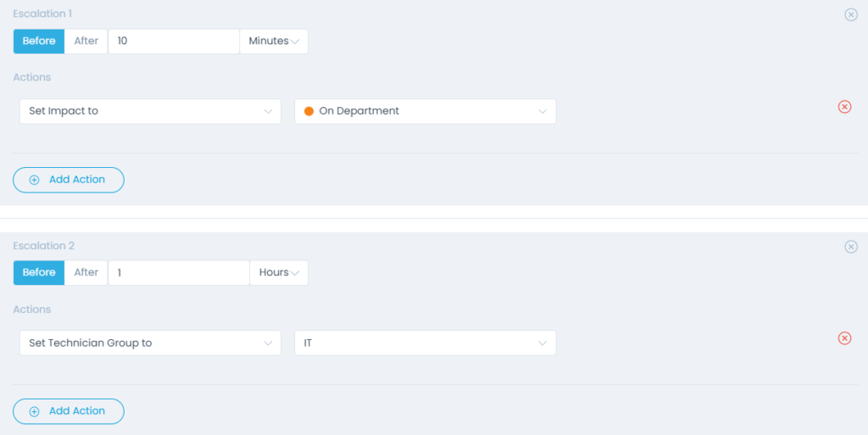Viewport: 868px width, 435px height.
Task: Click Add Action under Escalation 2
Action: (69, 411)
